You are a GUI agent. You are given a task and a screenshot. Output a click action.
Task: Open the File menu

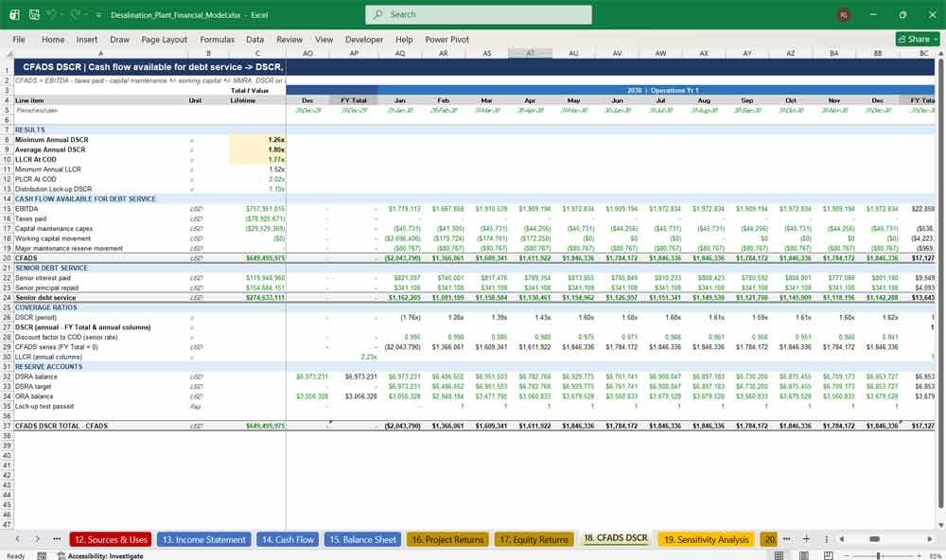[19, 39]
